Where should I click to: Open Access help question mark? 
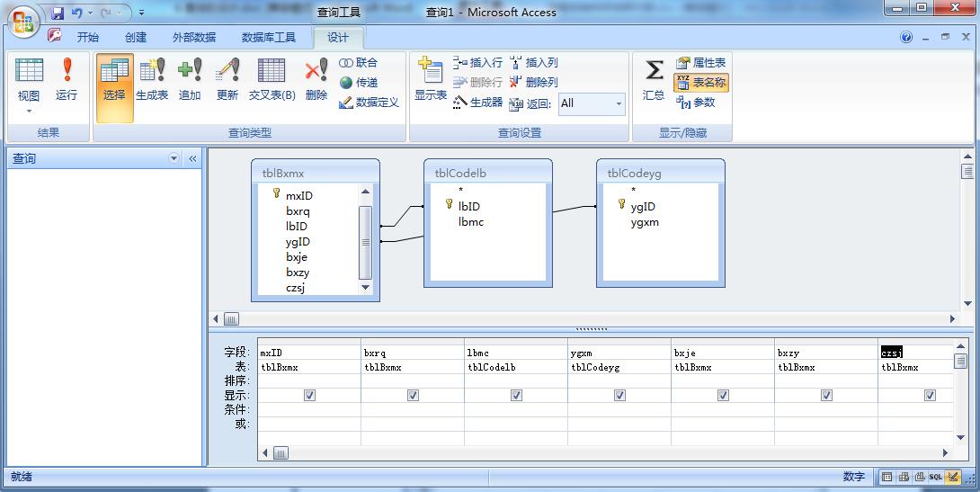coord(906,37)
